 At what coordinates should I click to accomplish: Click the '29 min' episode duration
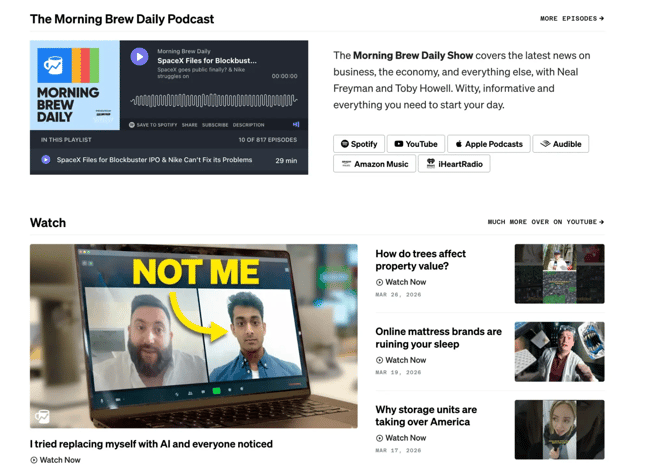[x=286, y=160]
